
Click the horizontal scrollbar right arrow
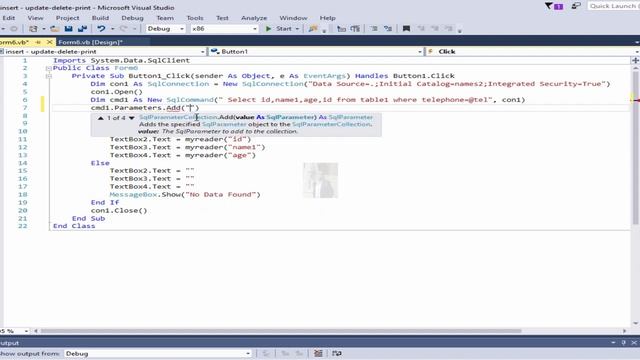pyautogui.click(x=624, y=331)
